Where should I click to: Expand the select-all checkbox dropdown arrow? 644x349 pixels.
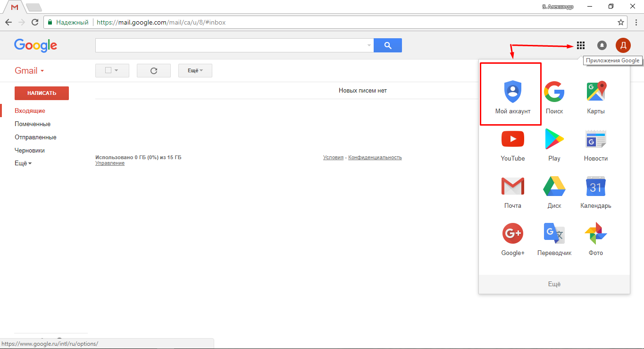point(116,70)
